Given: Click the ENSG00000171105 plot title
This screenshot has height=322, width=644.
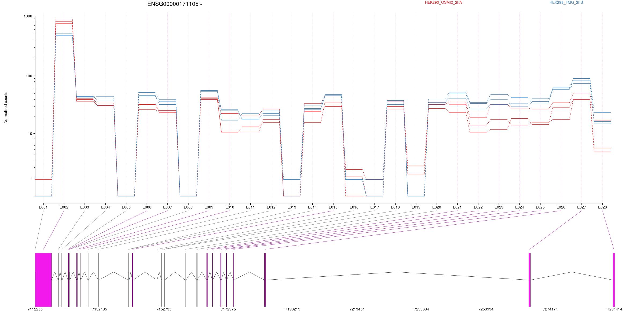Looking at the screenshot, I should point(174,4).
